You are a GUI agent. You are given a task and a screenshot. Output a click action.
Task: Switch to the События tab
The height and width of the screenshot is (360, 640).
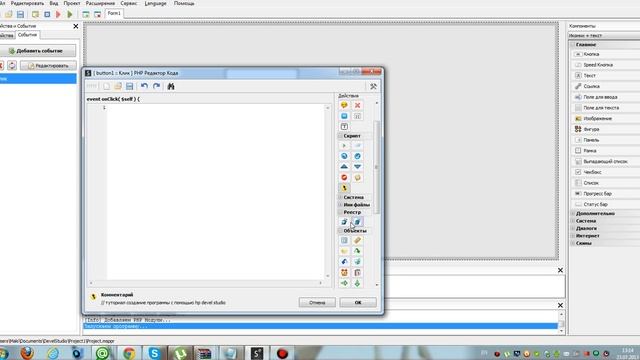(x=27, y=35)
